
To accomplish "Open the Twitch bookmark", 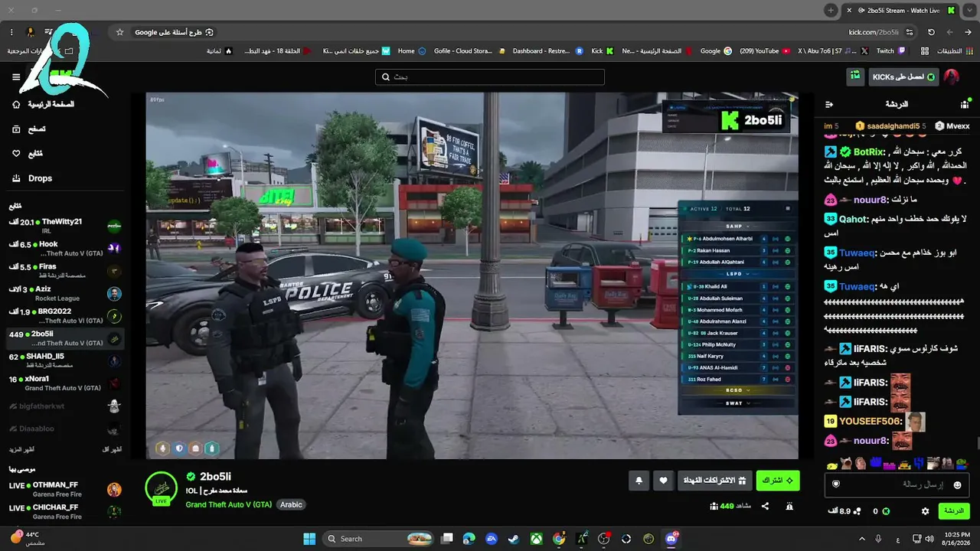I will point(891,51).
